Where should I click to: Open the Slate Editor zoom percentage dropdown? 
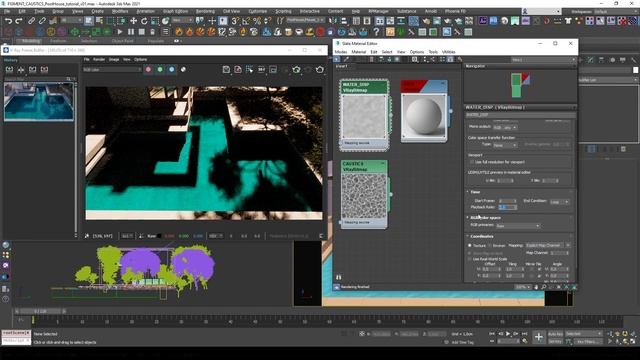coord(523,287)
